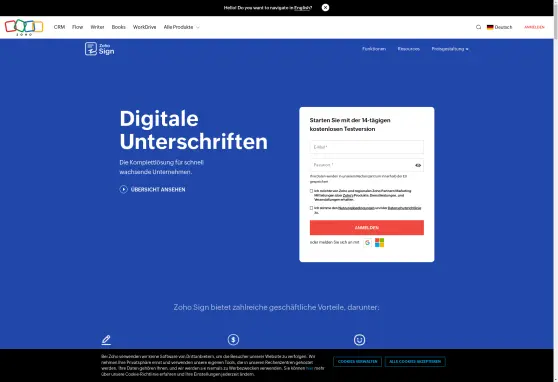Expand the Preisgestaltung dropdown menu

[450, 49]
